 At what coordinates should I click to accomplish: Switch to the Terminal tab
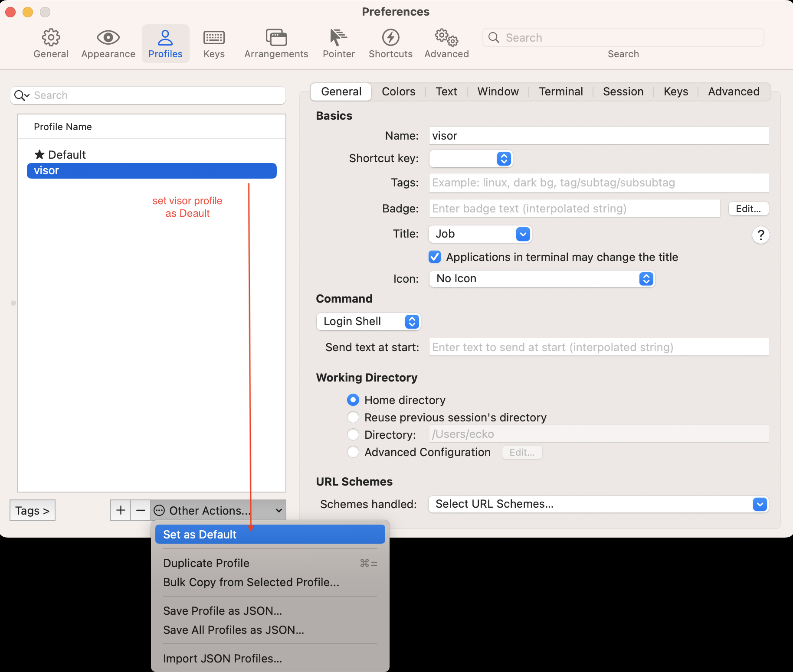pos(560,91)
